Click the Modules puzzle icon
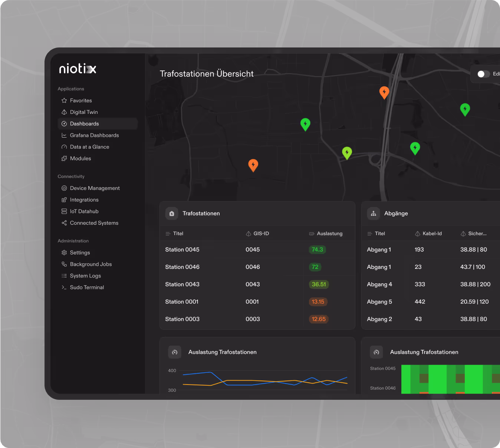The image size is (500, 448). [64, 158]
